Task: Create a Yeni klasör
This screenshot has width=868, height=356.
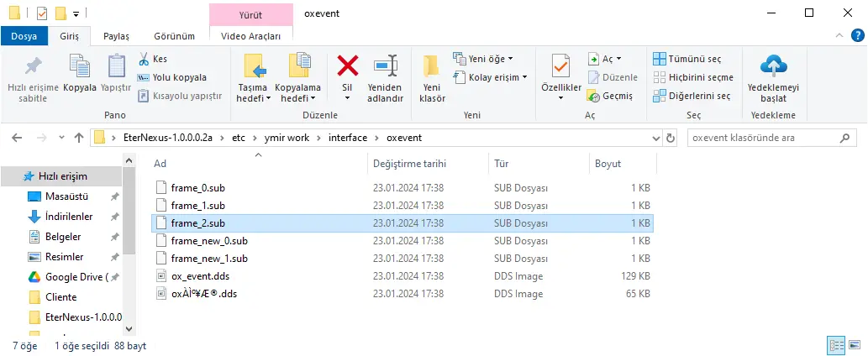Action: point(433,79)
